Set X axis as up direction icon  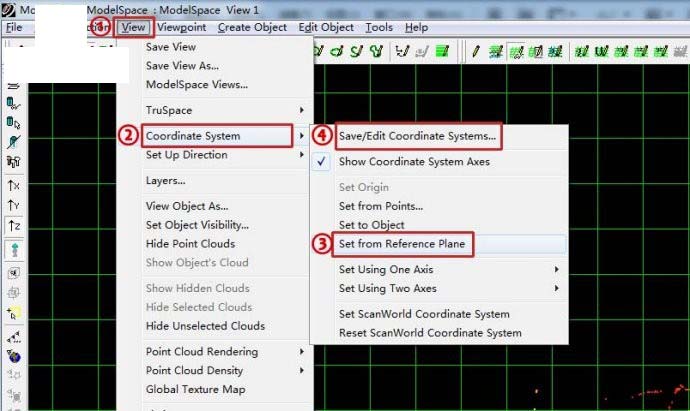(14, 185)
